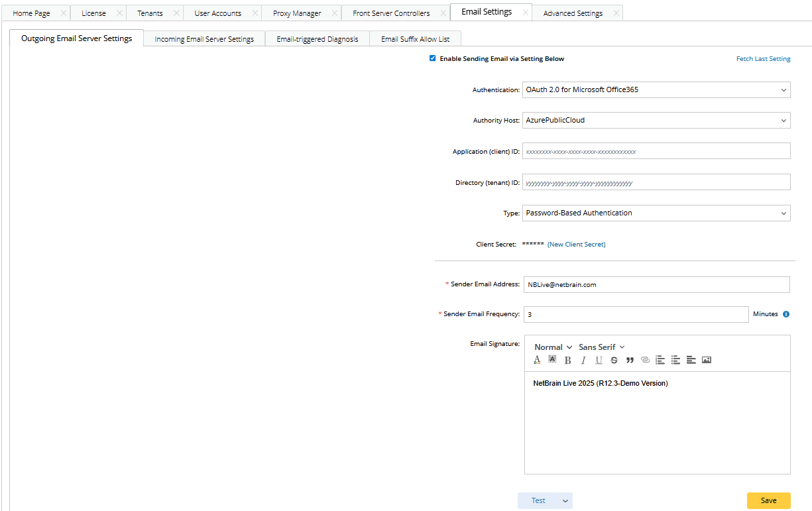The image size is (812, 511).
Task: Toggle italic formatting in signature editor
Action: click(x=583, y=361)
